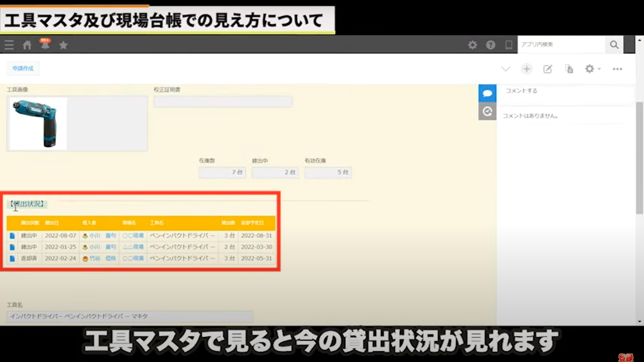The width and height of the screenshot is (644, 362).
Task: Go to the portal home icon
Action: click(x=27, y=45)
